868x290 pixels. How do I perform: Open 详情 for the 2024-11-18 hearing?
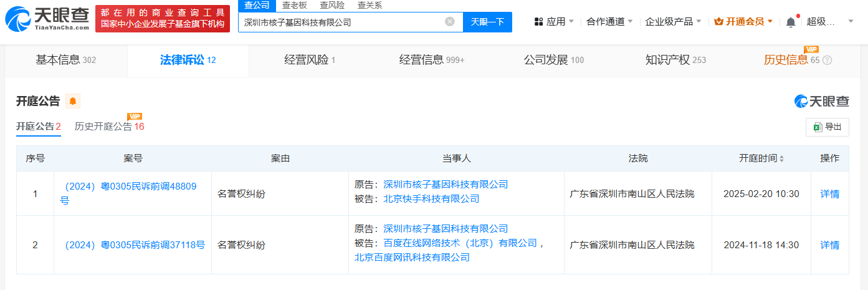tap(830, 245)
